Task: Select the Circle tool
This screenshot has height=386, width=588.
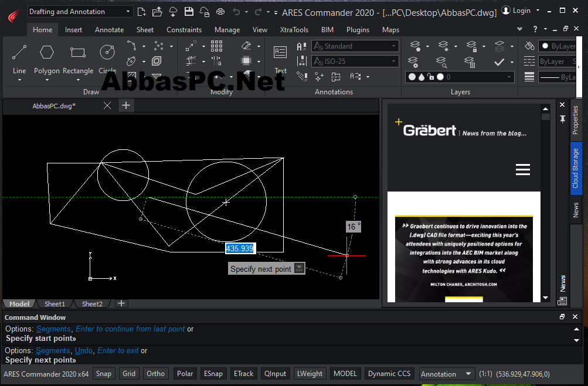Action: point(107,59)
